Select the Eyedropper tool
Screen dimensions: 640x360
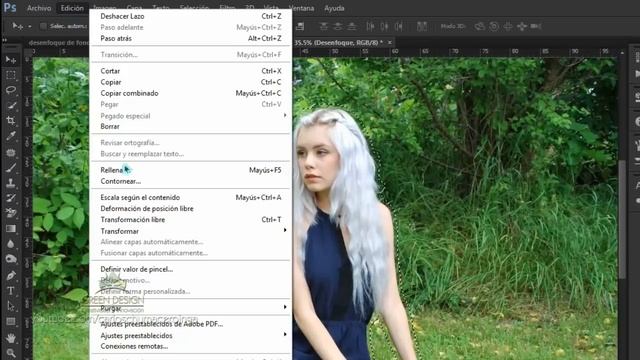click(x=11, y=136)
